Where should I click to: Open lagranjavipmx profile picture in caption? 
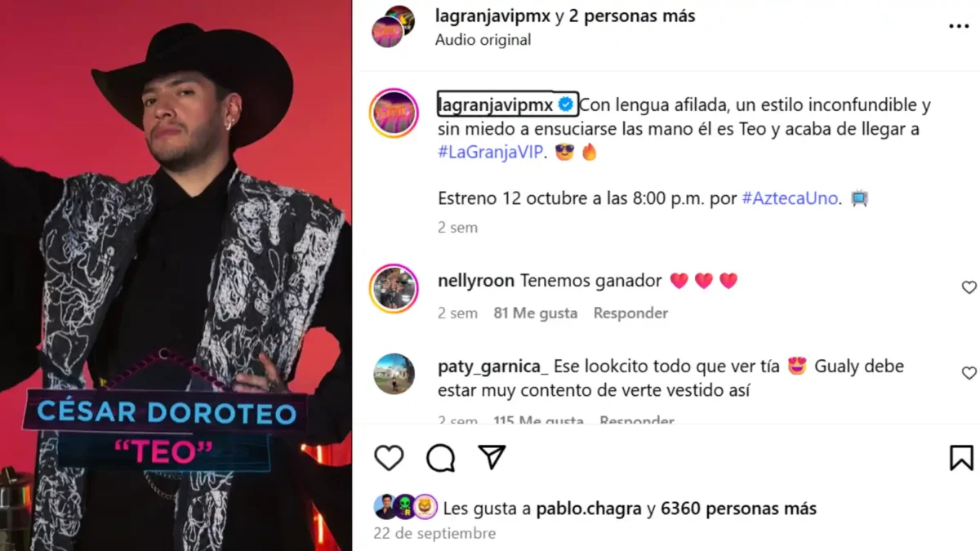[x=394, y=113]
